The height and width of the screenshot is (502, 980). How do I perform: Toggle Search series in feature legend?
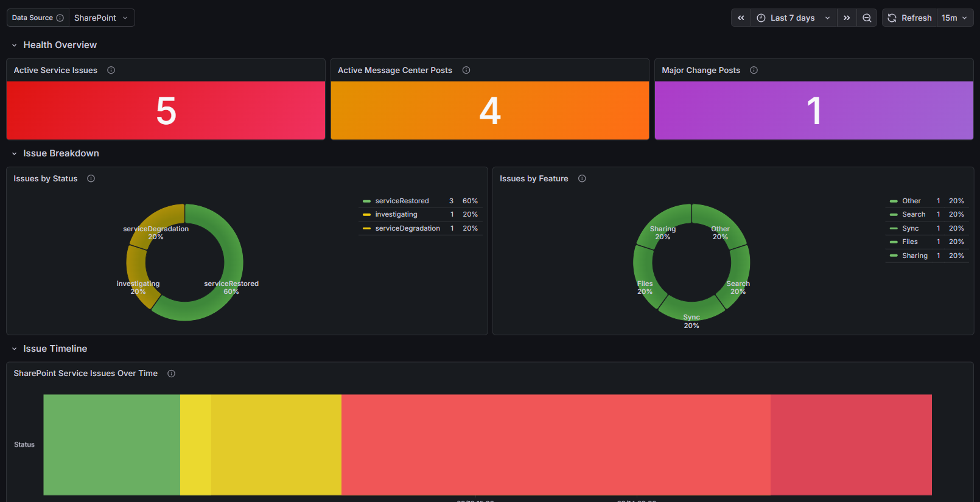coord(914,214)
